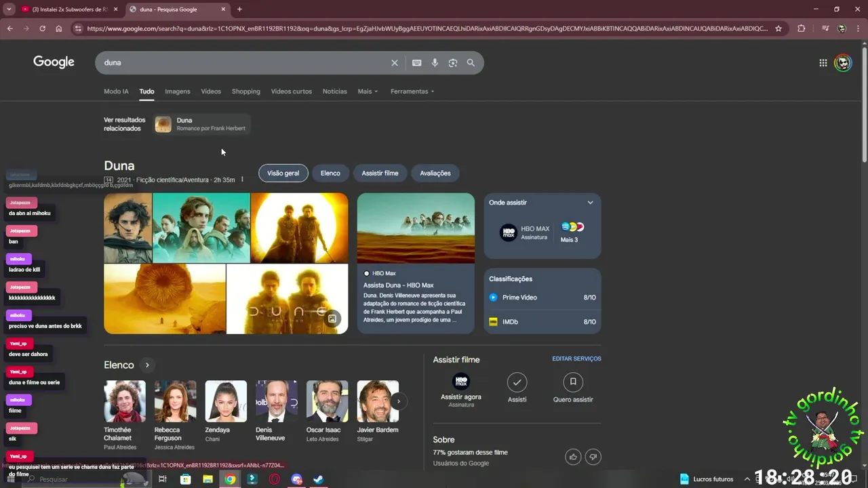This screenshot has height=488, width=868.
Task: Select the Assistir filme chip
Action: pos(380,174)
